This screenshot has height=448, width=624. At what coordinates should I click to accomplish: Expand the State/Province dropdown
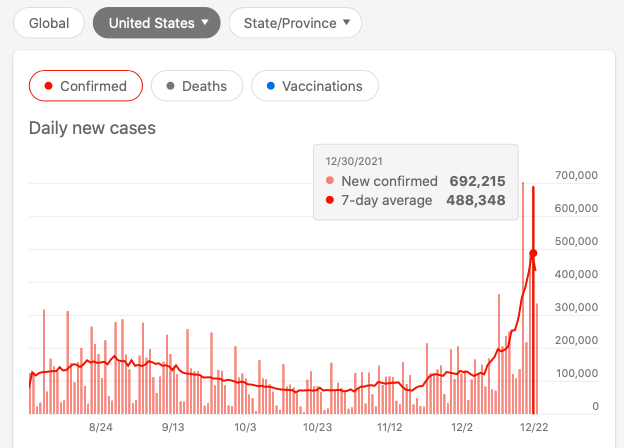pyautogui.click(x=295, y=22)
